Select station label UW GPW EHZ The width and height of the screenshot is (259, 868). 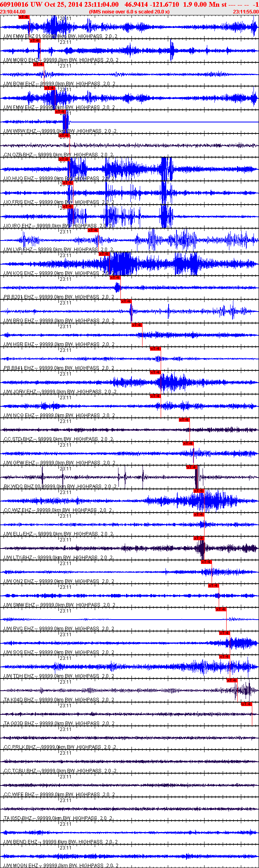[x=20, y=463]
